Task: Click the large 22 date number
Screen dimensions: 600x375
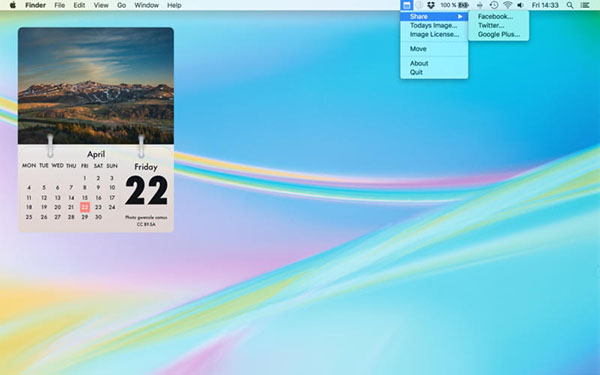Action: 147,191
